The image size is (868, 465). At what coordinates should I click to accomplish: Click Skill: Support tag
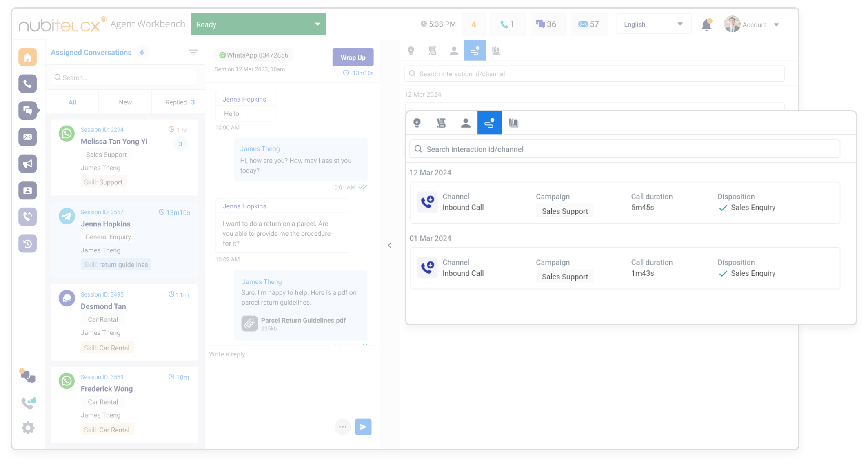click(x=103, y=182)
